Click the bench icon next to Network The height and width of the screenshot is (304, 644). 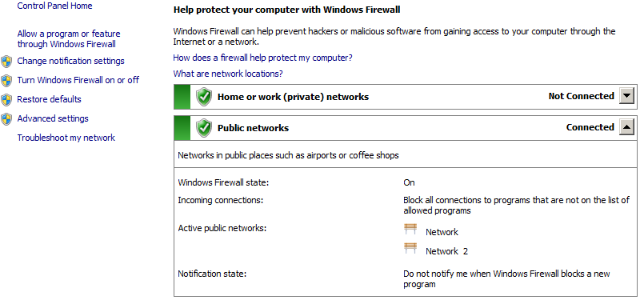click(410, 229)
